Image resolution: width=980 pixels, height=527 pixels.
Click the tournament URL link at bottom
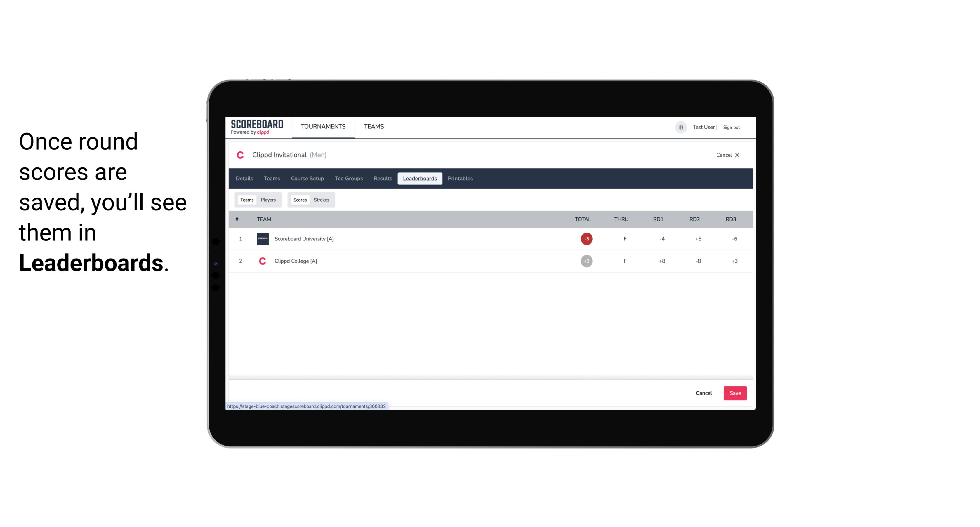pos(307,406)
